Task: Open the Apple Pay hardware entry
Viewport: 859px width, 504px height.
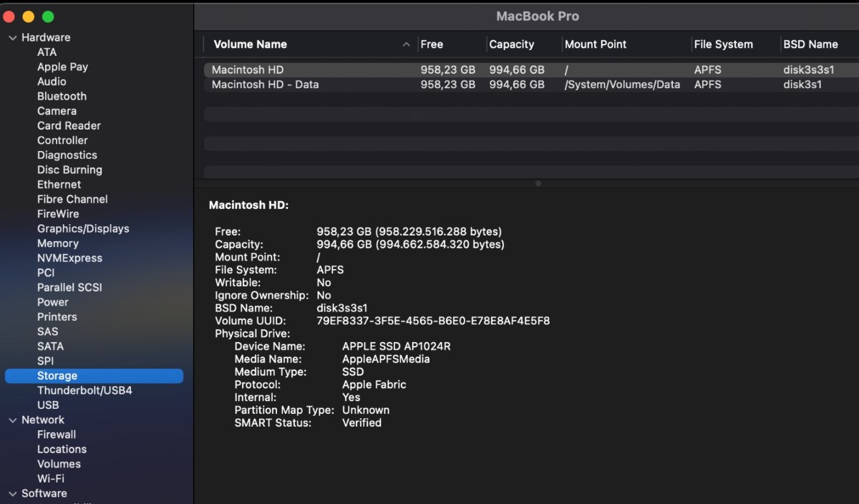Action: click(62, 67)
